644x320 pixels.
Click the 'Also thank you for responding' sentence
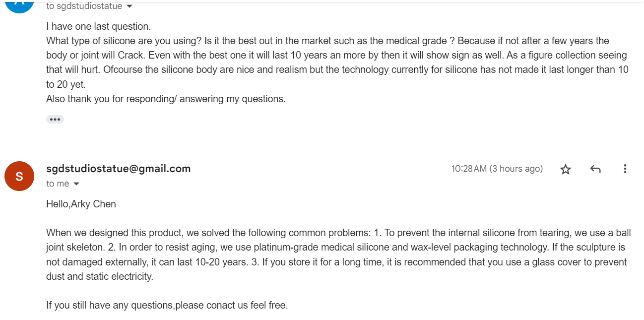click(x=166, y=99)
